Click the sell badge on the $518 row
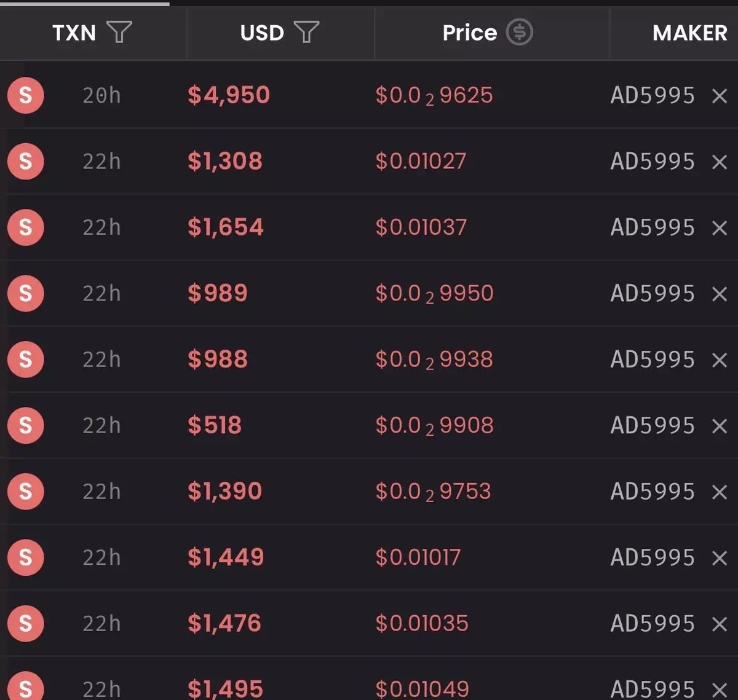 coord(25,425)
